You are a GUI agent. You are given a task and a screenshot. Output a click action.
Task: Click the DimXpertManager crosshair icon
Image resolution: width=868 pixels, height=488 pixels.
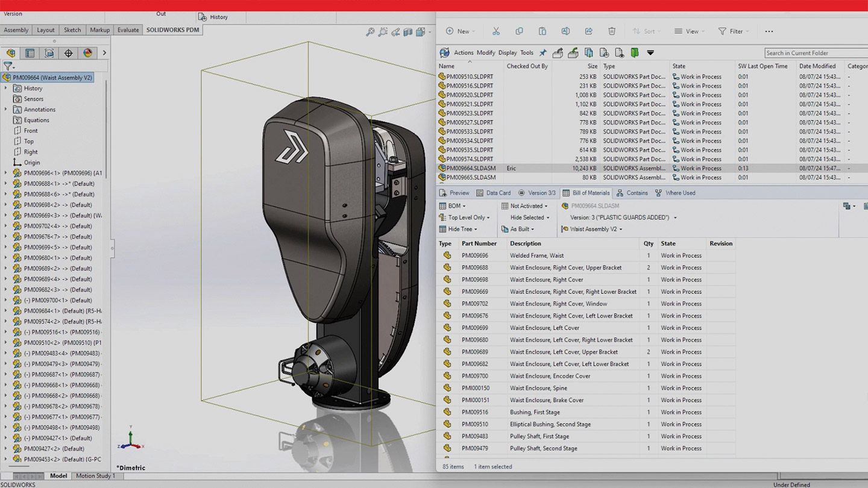pos(68,53)
